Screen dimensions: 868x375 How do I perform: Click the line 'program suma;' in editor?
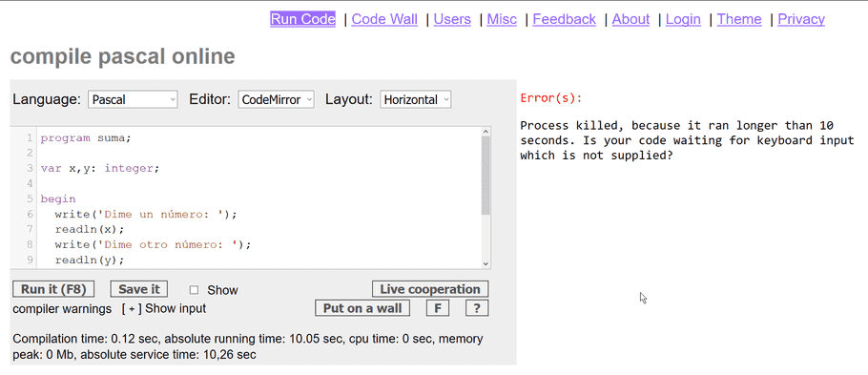86,138
